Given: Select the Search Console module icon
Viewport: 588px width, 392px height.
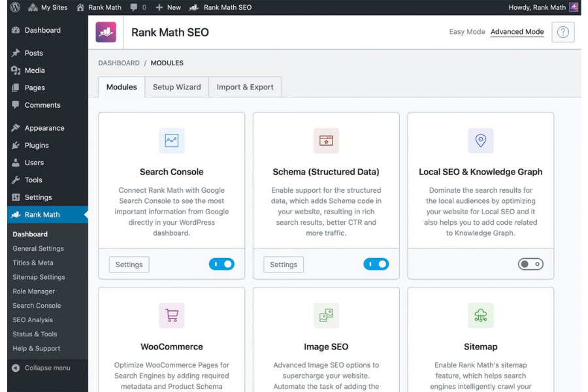Looking at the screenshot, I should (171, 140).
